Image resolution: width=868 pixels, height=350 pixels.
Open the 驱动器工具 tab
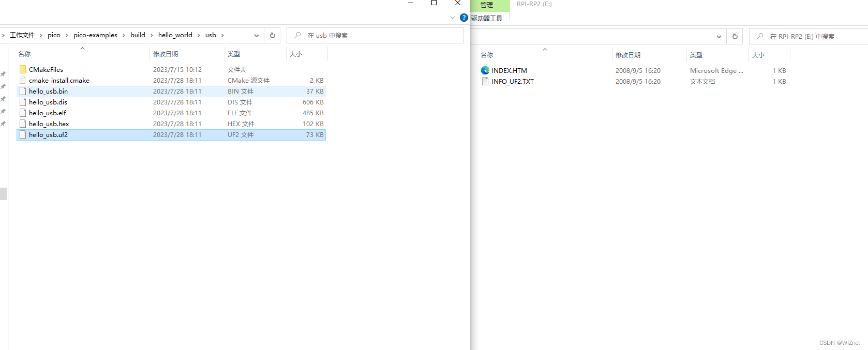click(487, 18)
